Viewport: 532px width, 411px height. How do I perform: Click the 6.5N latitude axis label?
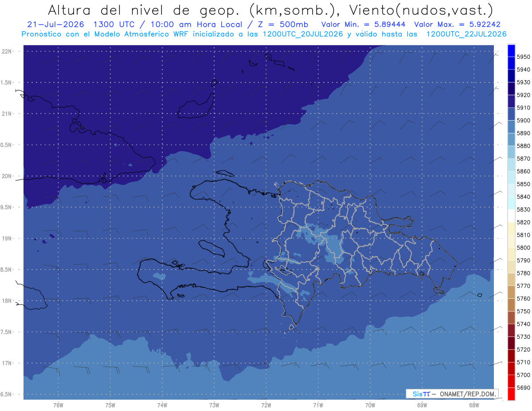click(x=6, y=394)
